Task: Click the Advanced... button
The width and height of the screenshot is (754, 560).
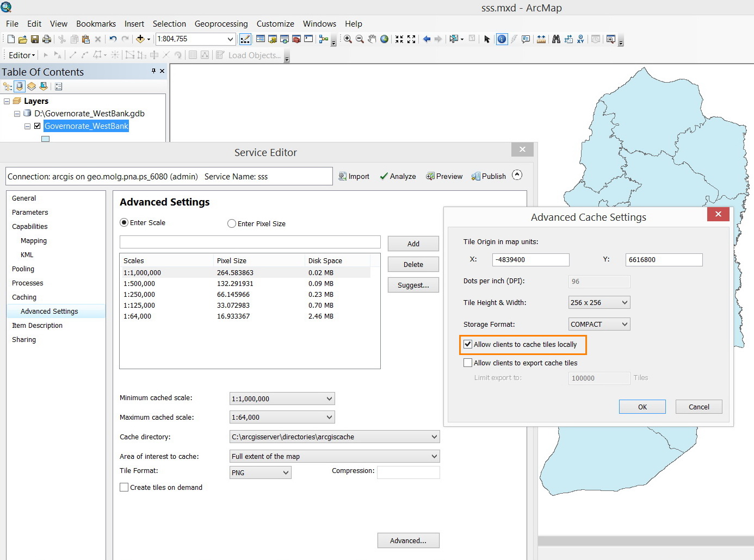Action: coord(408,540)
